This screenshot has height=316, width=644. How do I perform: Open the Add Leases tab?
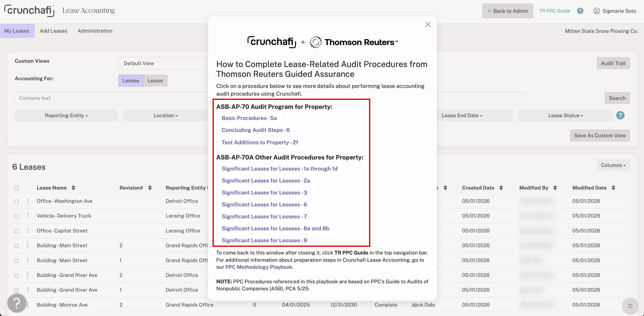coord(53,31)
